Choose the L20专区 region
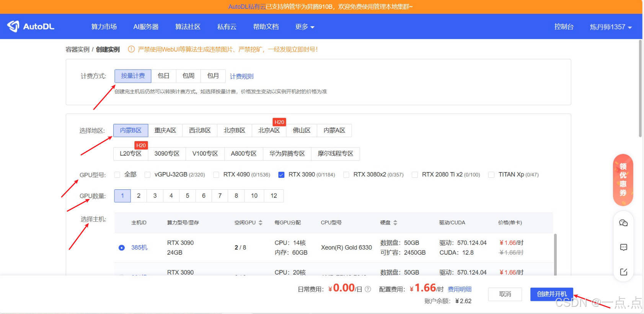 click(131, 154)
